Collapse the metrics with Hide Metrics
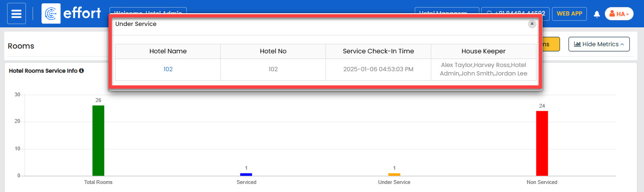Screen dimensions: 644x192 [x=599, y=44]
